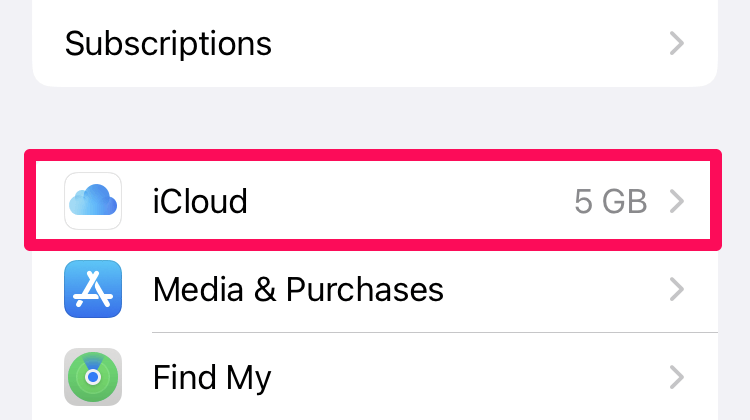Click empty space in the Subscriptions row

coord(469,44)
